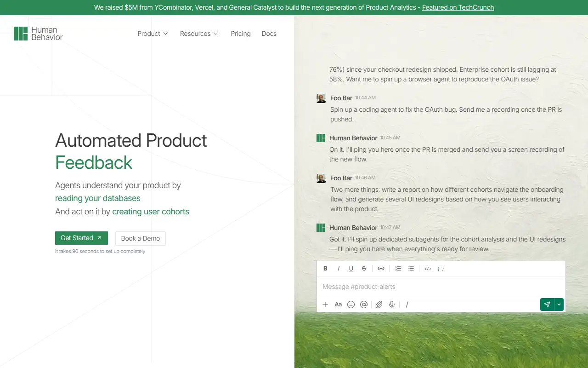Click the slash shortcuts icon
This screenshot has width=588, height=368.
click(x=407, y=305)
